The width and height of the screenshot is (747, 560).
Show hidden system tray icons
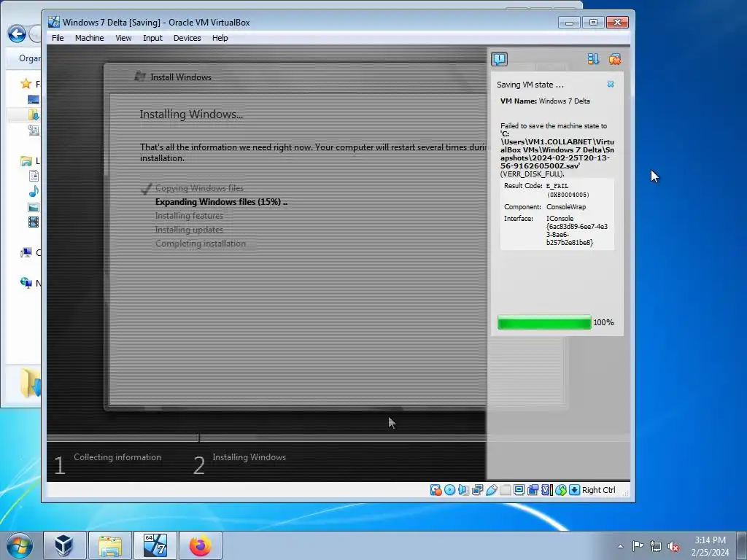620,546
